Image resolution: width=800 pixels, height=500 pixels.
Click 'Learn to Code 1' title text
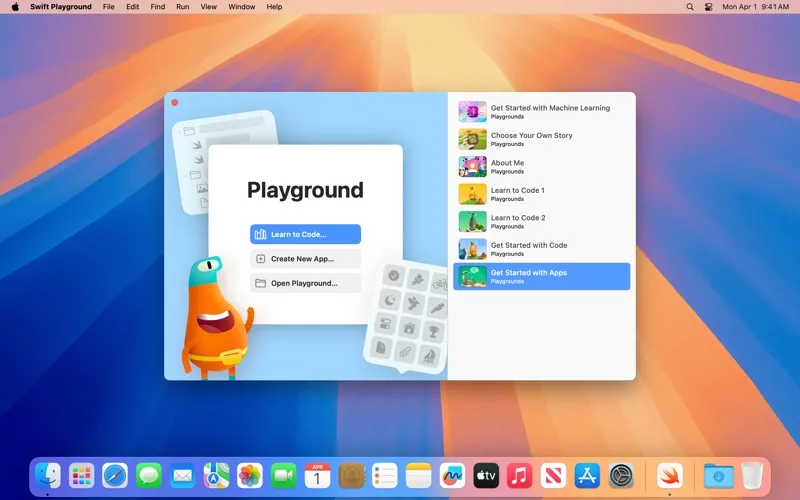point(517,190)
